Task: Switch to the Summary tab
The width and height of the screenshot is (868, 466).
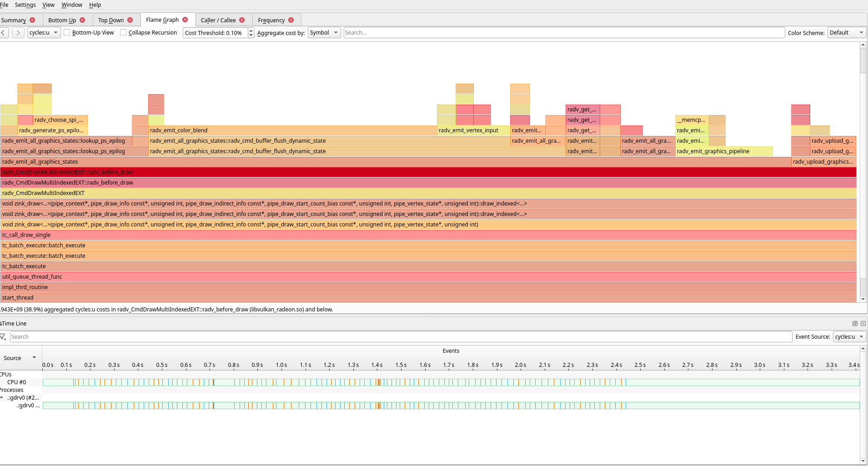Action: point(14,20)
